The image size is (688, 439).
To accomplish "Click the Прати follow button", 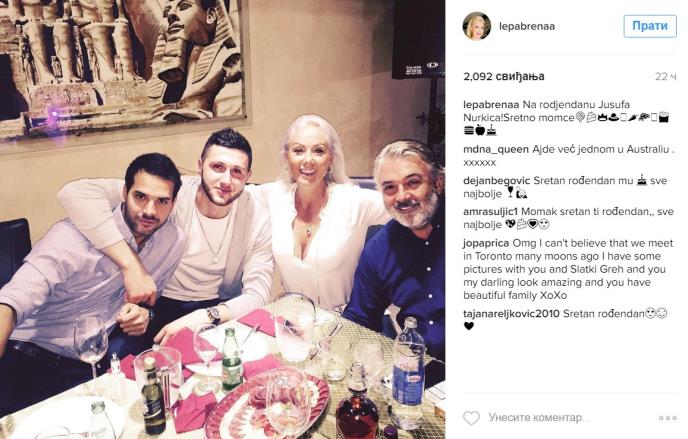I will (x=650, y=26).
